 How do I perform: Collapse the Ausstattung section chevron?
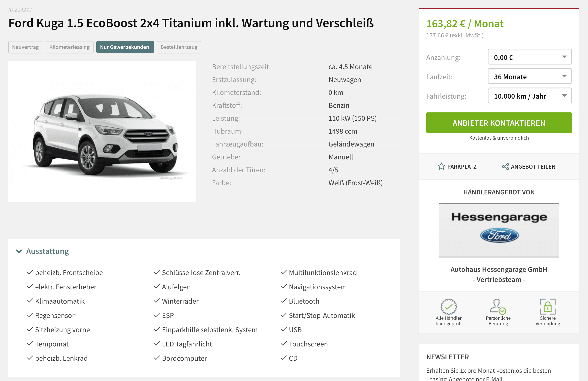click(19, 251)
